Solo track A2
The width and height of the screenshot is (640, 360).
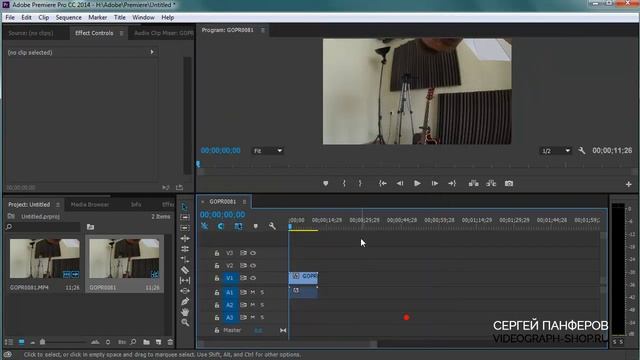tap(262, 305)
